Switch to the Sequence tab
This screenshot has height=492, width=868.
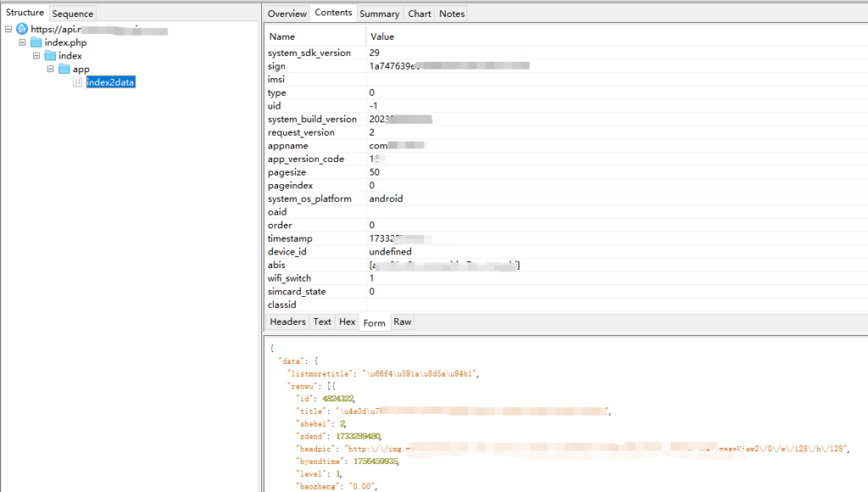73,14
